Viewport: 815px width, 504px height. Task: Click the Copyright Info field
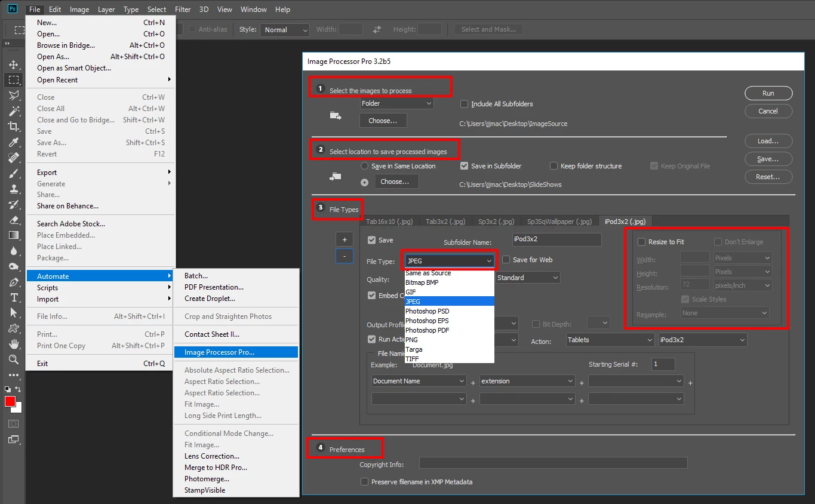(553, 463)
